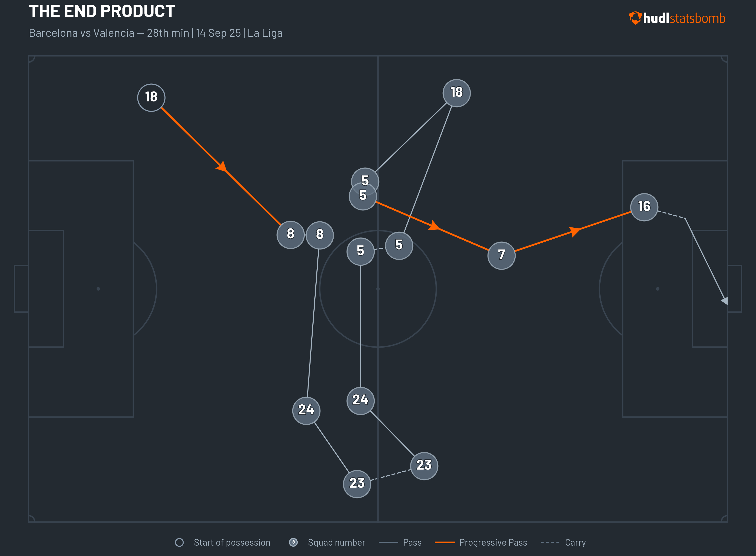Click the shot arrowhead at the goal
The width and height of the screenshot is (756, 556).
coord(725,300)
